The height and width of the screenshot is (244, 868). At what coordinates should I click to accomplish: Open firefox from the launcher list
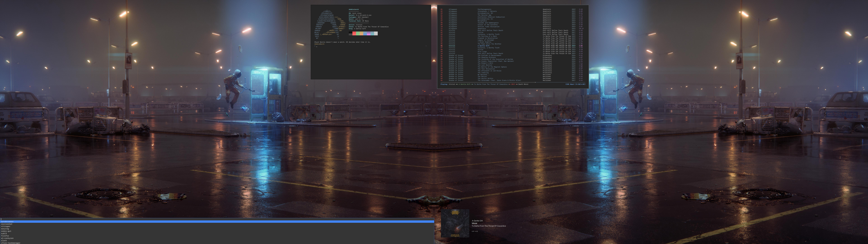coord(5,236)
